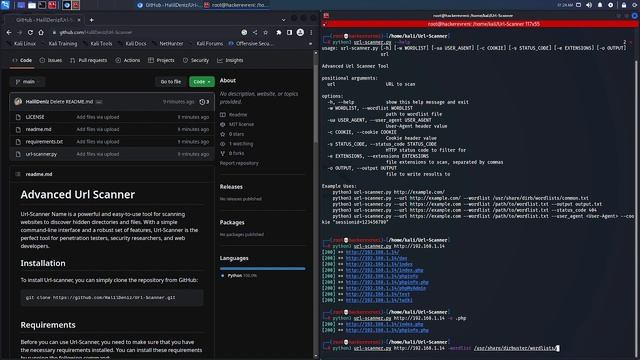Bookmark this page with the star icon
The image size is (640, 360).
pyautogui.click(x=266, y=32)
